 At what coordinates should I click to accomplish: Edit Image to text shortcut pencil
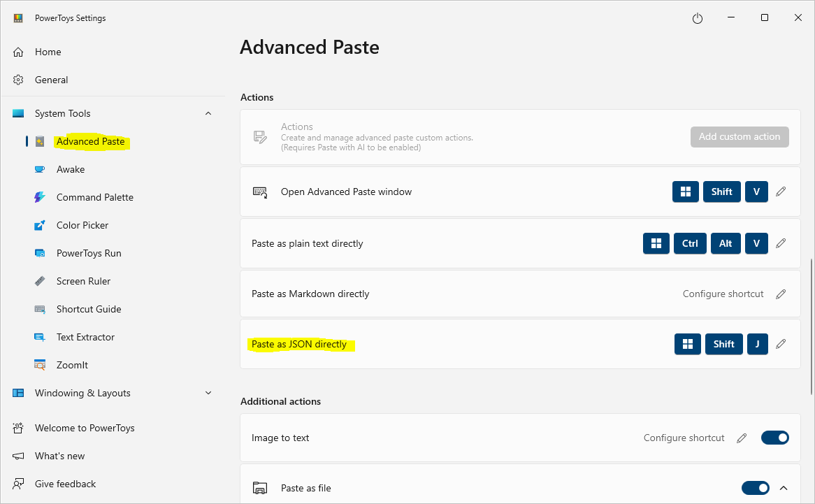point(742,438)
